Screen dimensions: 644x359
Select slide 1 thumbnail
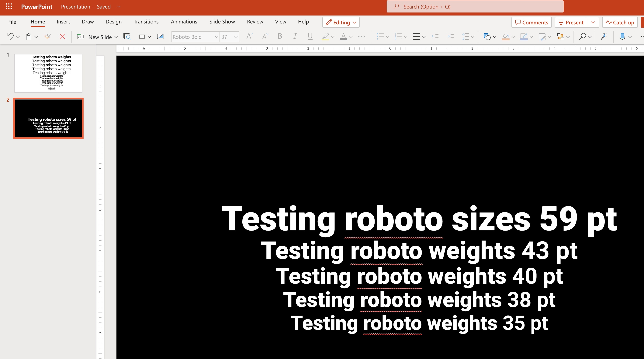[49, 73]
